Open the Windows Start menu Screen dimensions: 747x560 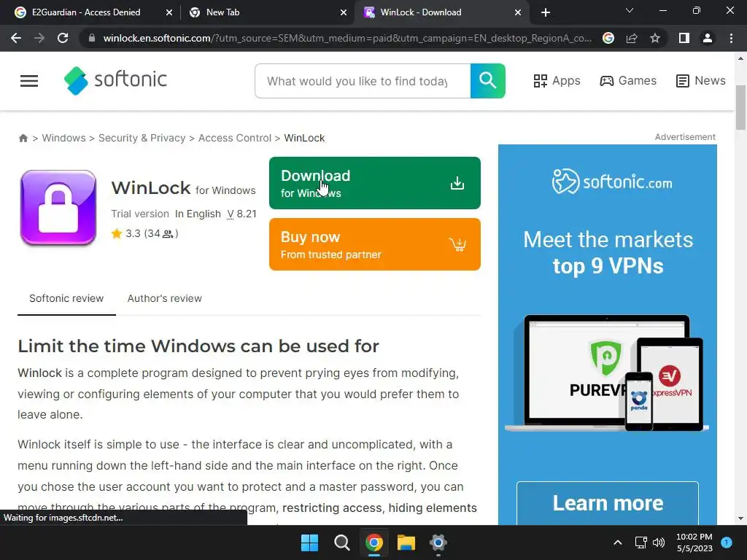point(309,542)
